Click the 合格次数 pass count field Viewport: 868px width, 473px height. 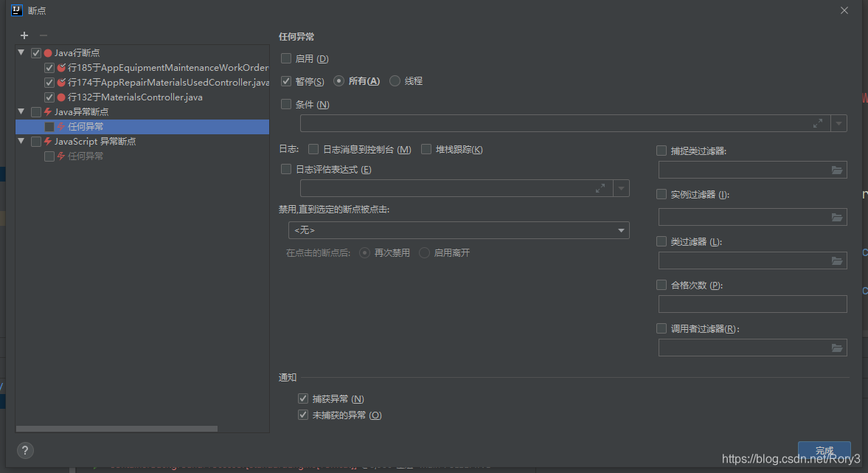[x=752, y=304]
